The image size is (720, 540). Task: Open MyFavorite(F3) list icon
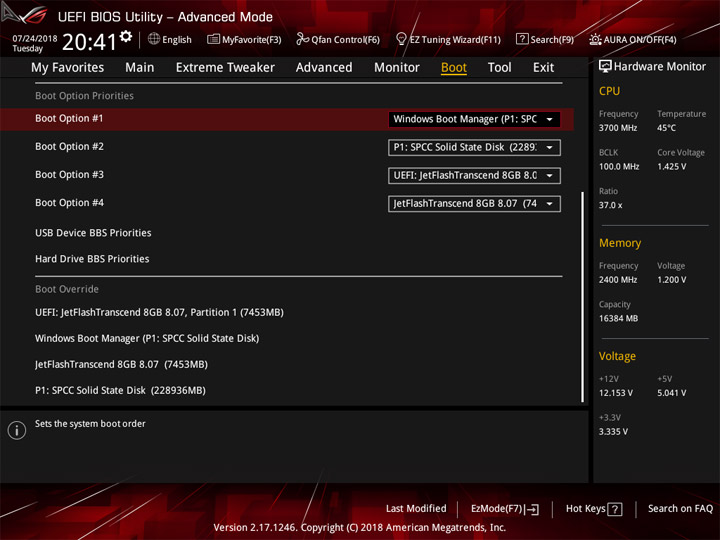pyautogui.click(x=213, y=39)
